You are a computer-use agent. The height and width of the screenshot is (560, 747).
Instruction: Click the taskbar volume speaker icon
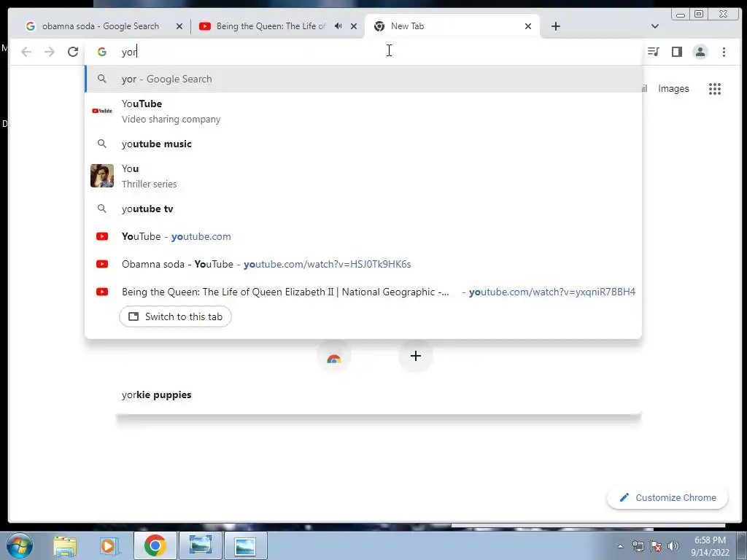tap(673, 546)
